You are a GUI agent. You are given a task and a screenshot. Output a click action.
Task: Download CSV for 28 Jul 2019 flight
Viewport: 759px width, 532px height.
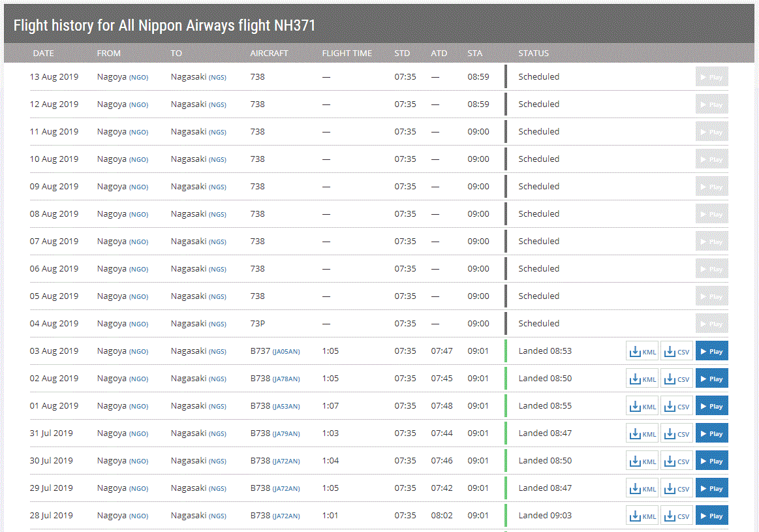pos(677,516)
